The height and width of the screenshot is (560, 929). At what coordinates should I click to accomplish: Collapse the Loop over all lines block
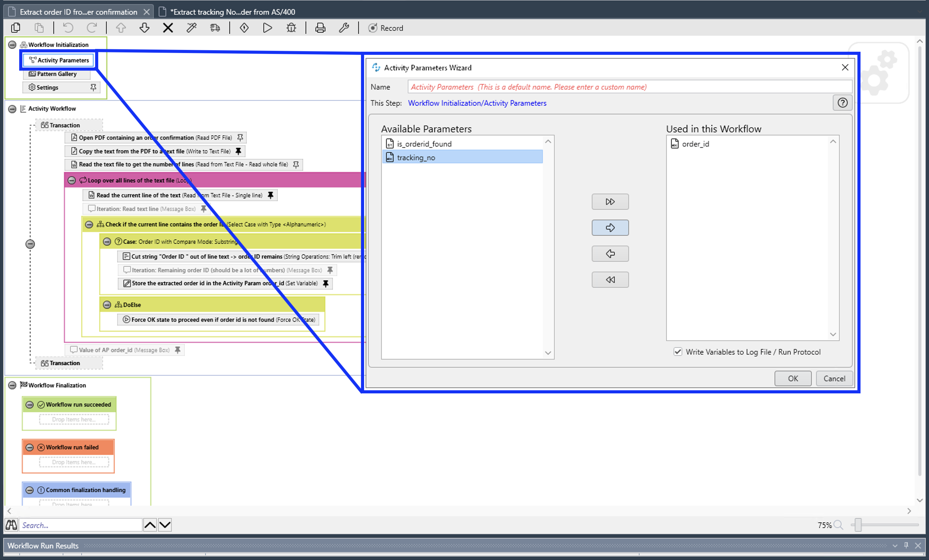(x=72, y=181)
